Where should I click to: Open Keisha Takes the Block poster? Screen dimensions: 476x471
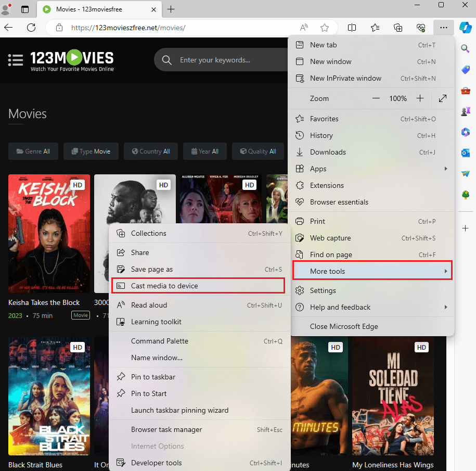pyautogui.click(x=49, y=234)
